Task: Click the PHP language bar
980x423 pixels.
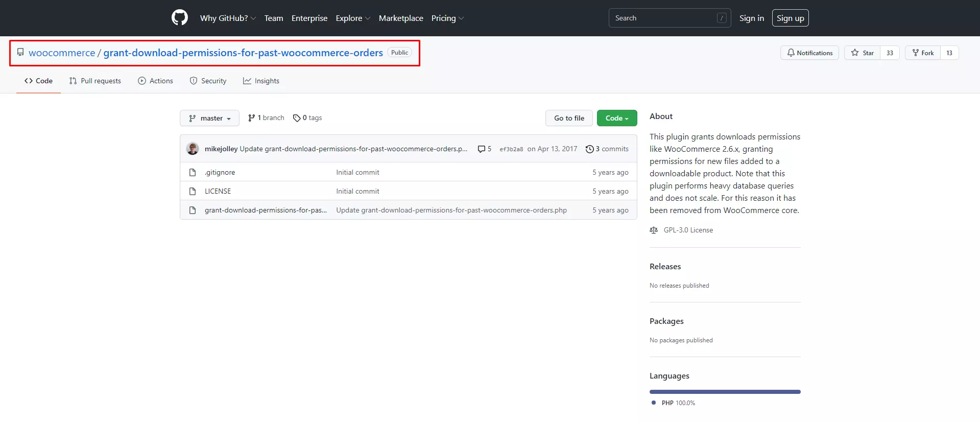Action: coord(725,392)
